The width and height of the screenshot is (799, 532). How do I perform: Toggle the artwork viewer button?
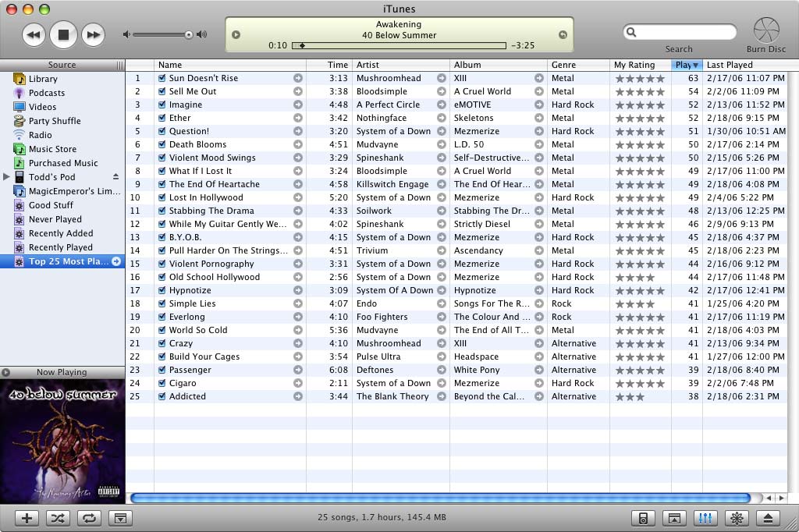pos(120,518)
